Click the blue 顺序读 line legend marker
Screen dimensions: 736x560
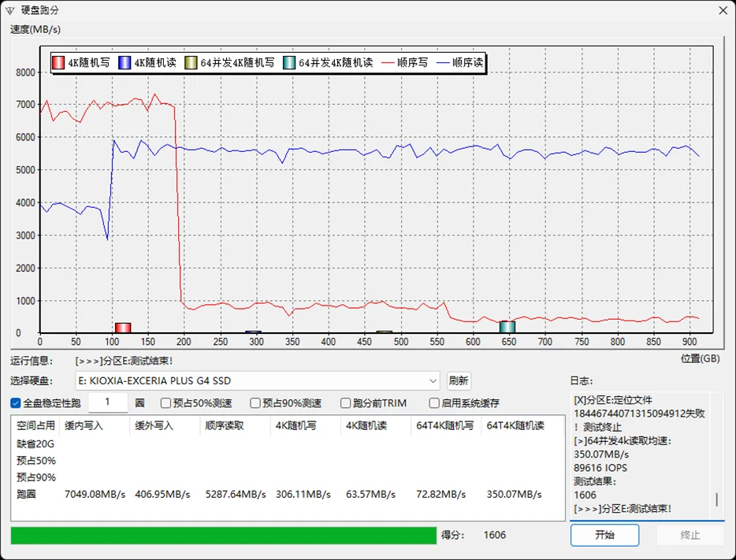pyautogui.click(x=441, y=62)
